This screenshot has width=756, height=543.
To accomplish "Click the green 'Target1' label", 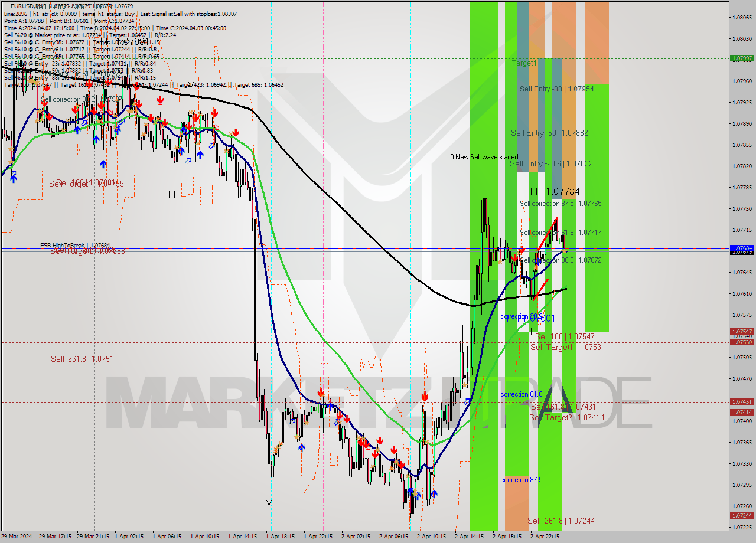I will tap(524, 63).
